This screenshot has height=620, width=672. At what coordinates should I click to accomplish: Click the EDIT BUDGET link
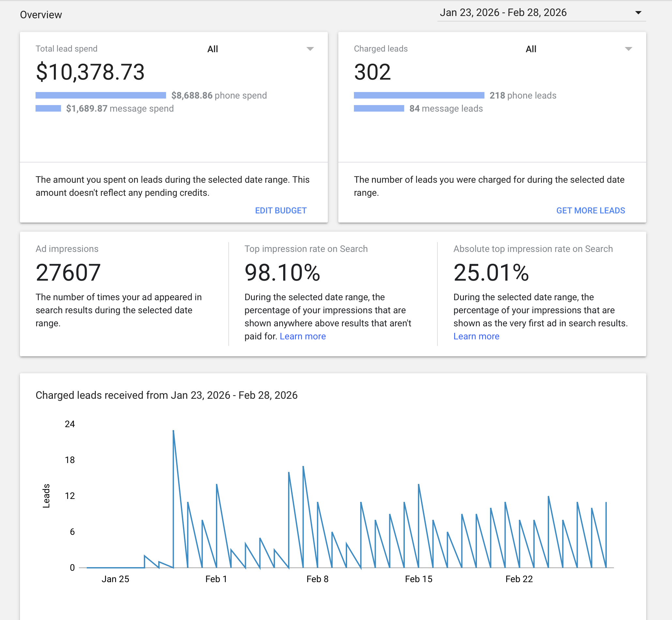click(281, 210)
